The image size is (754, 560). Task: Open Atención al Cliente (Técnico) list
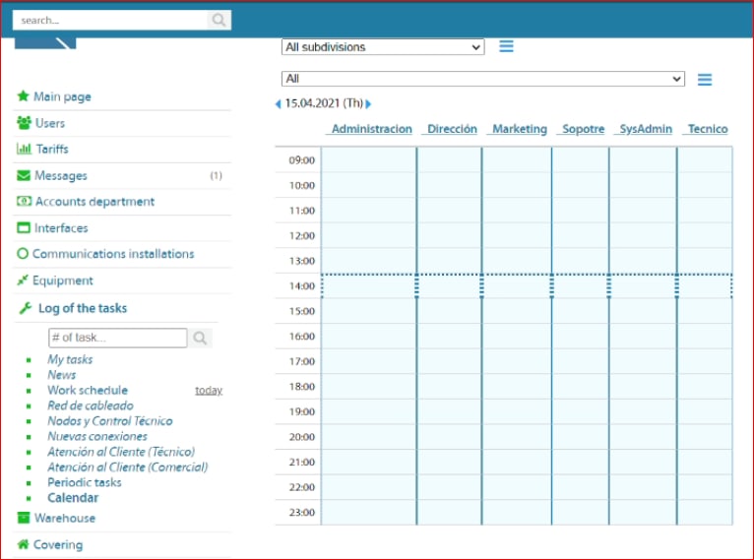tap(121, 452)
